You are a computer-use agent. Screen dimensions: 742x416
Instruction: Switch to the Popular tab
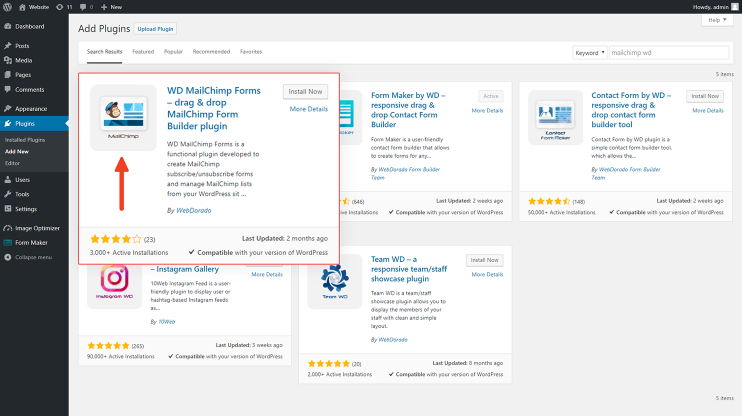(173, 52)
